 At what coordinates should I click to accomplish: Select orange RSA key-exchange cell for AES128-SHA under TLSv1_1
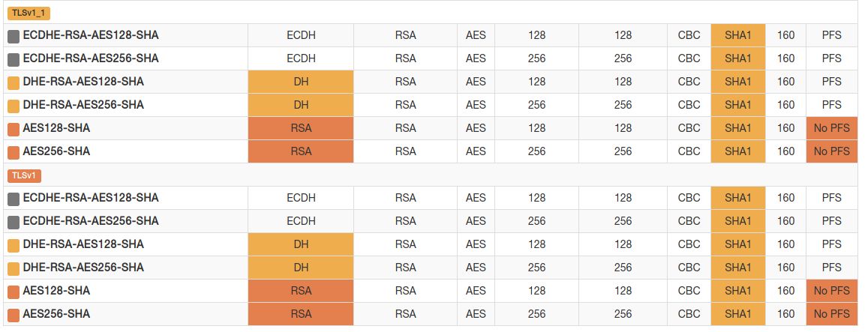click(301, 128)
